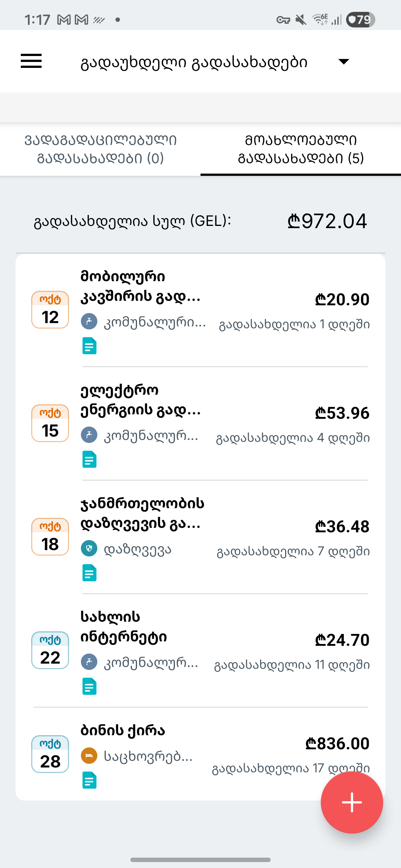The image size is (401, 868).
Task: Expand the გადაუხდელი გადასახადები dropdown arrow
Action: (x=344, y=62)
